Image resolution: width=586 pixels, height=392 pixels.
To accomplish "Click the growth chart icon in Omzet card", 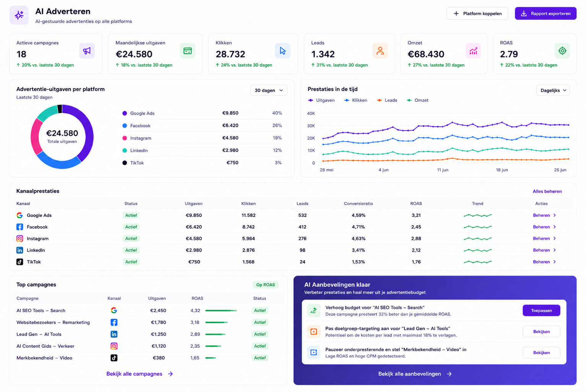I will pyautogui.click(x=473, y=51).
